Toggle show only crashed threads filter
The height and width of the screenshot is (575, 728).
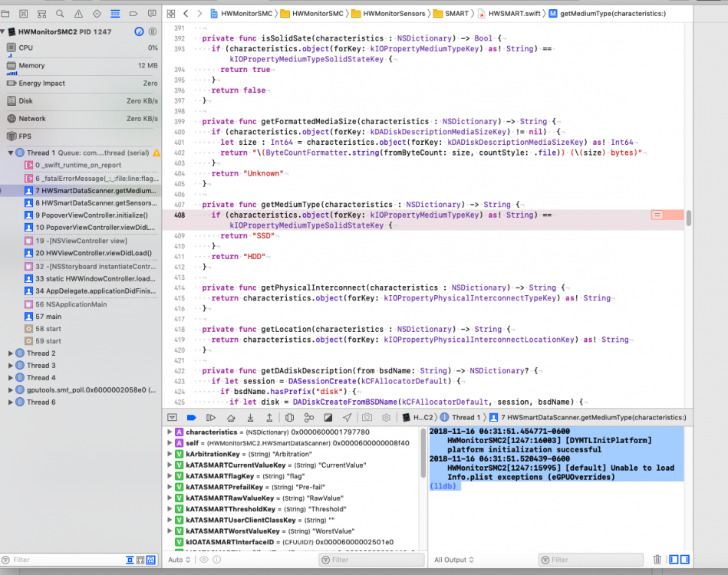click(130, 560)
